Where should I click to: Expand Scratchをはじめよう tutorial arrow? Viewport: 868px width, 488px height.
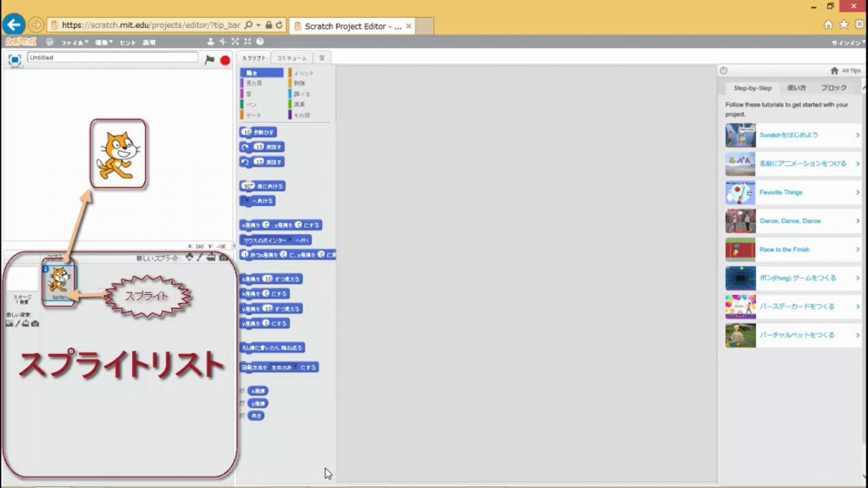click(858, 135)
